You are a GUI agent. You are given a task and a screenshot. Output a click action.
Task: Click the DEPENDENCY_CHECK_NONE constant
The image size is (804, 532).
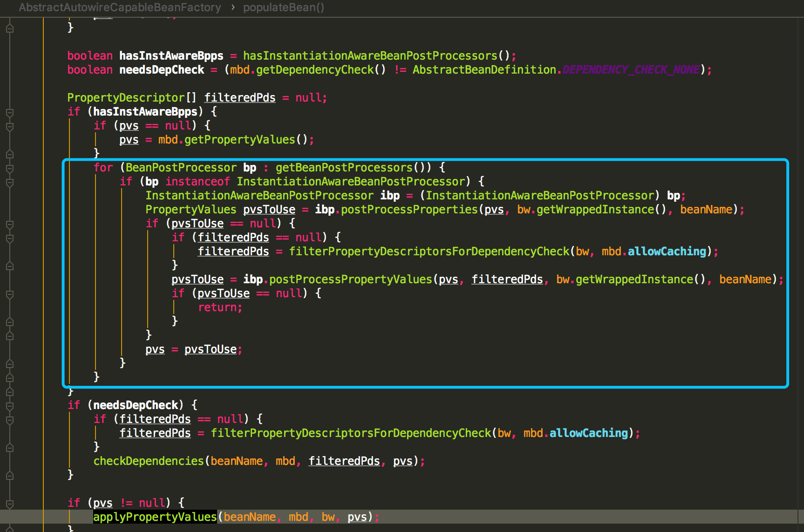tap(631, 70)
